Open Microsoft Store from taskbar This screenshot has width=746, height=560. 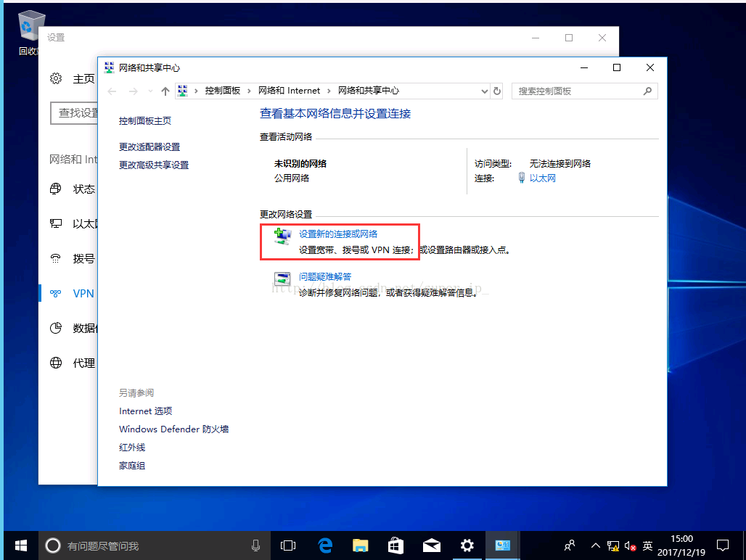click(395, 545)
